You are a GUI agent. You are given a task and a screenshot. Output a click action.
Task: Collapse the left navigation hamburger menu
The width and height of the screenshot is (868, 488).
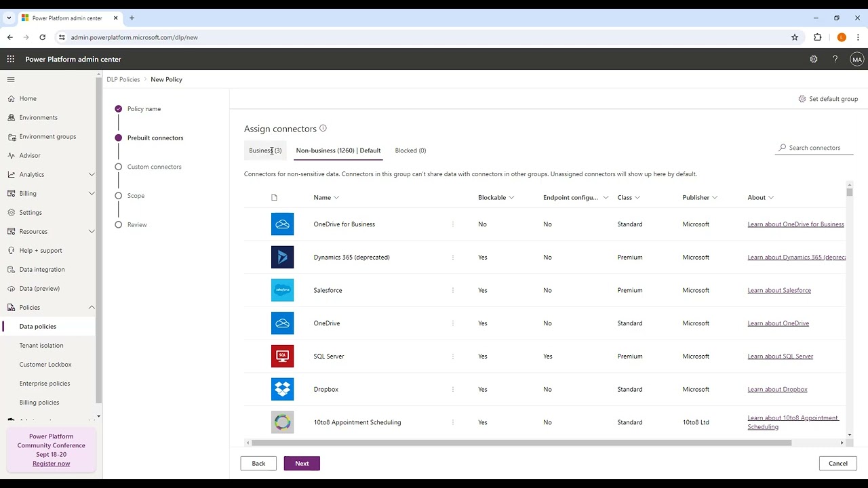(x=11, y=79)
